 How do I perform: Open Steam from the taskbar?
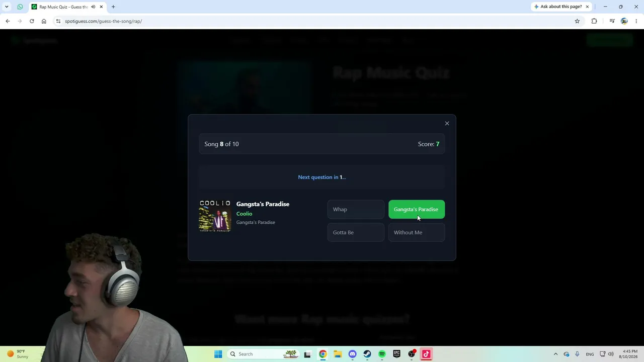pyautogui.click(x=367, y=354)
